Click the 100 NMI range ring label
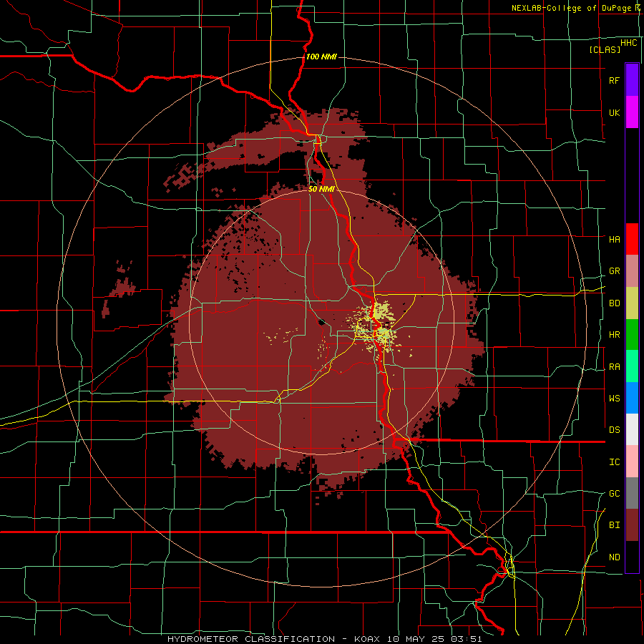This screenshot has width=644, height=644. pyautogui.click(x=321, y=57)
